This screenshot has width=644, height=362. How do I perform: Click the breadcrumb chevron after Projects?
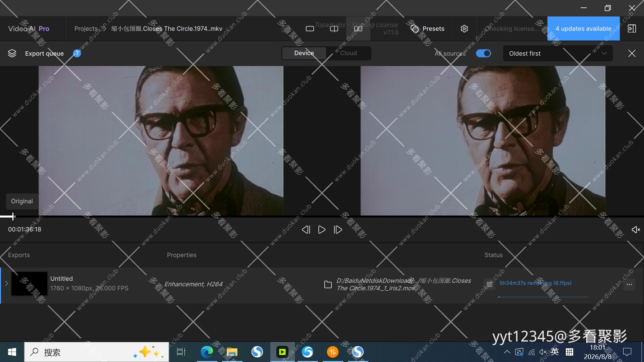coord(104,29)
